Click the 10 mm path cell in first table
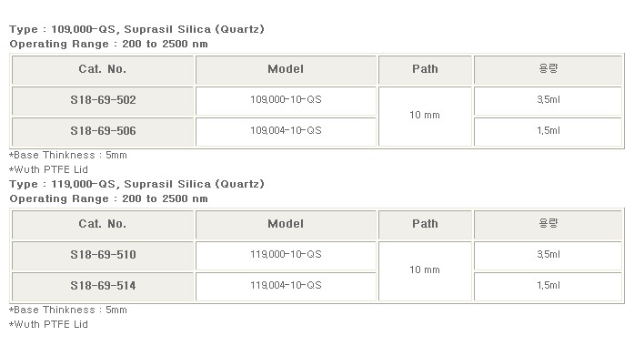This screenshot has width=644, height=356. pos(425,116)
